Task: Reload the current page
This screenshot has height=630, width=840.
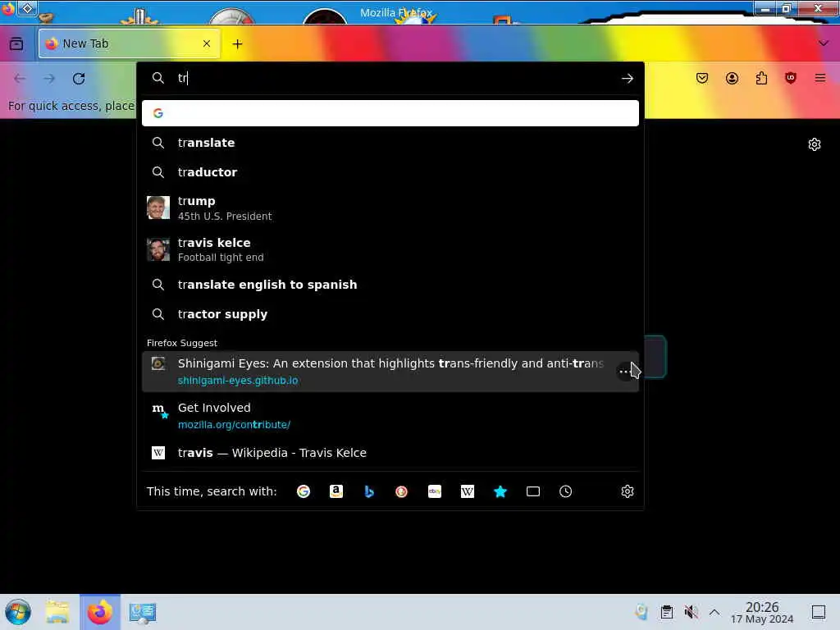Action: point(79,79)
